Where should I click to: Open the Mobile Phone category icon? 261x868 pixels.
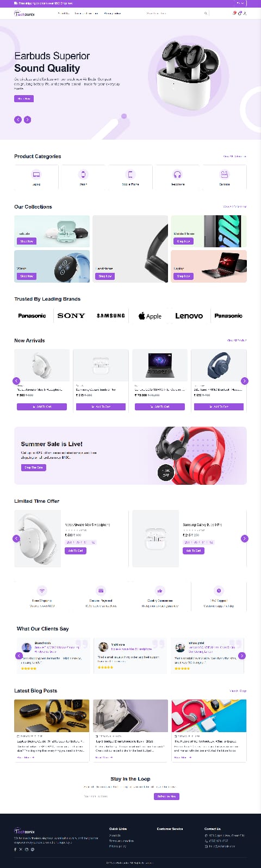click(130, 174)
